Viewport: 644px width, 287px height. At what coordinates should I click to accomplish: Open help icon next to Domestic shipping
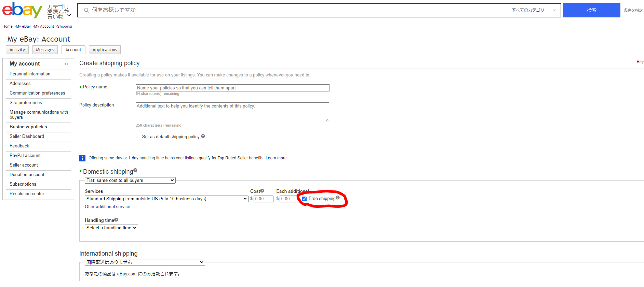coord(135,170)
